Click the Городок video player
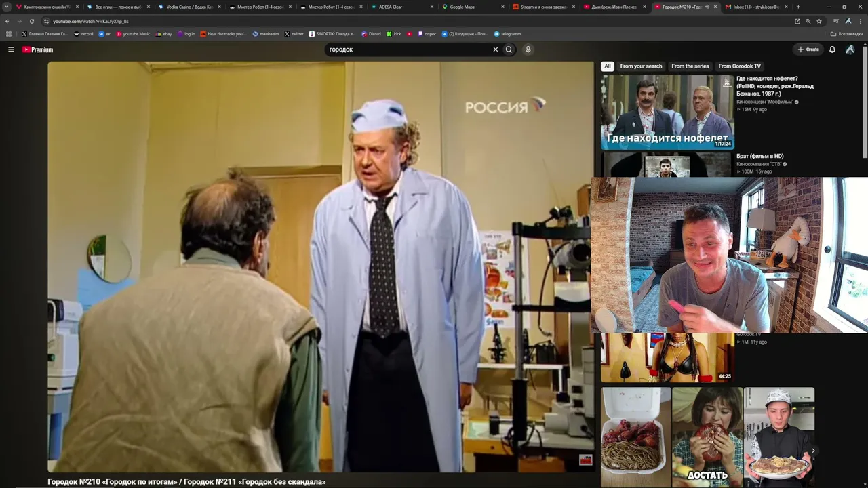The width and height of the screenshot is (868, 488). 321,266
